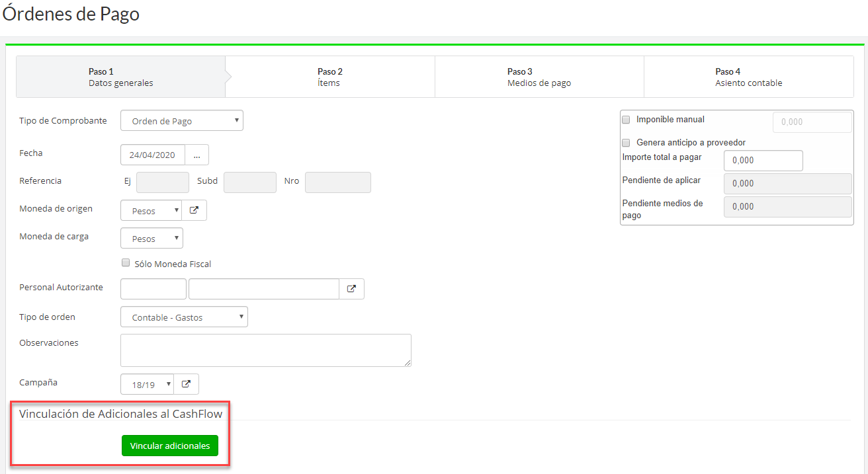The height and width of the screenshot is (474, 868).
Task: Focus the Fecha date field
Action: click(153, 155)
